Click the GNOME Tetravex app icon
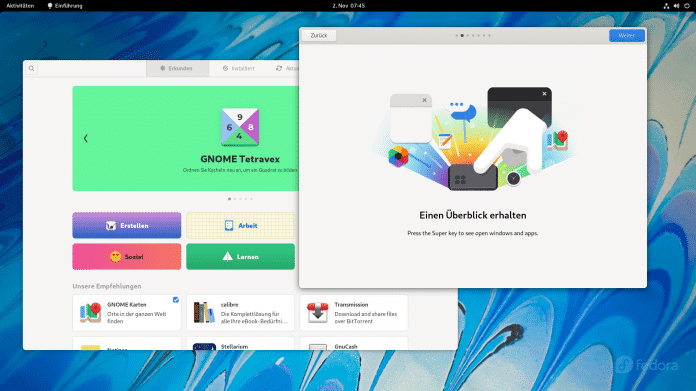Image resolution: width=696 pixels, height=391 pixels. tap(240, 127)
